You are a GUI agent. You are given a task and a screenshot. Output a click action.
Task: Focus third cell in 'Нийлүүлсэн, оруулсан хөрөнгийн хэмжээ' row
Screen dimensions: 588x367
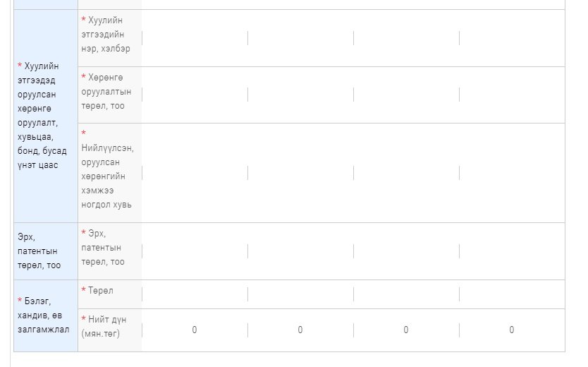tap(406, 173)
